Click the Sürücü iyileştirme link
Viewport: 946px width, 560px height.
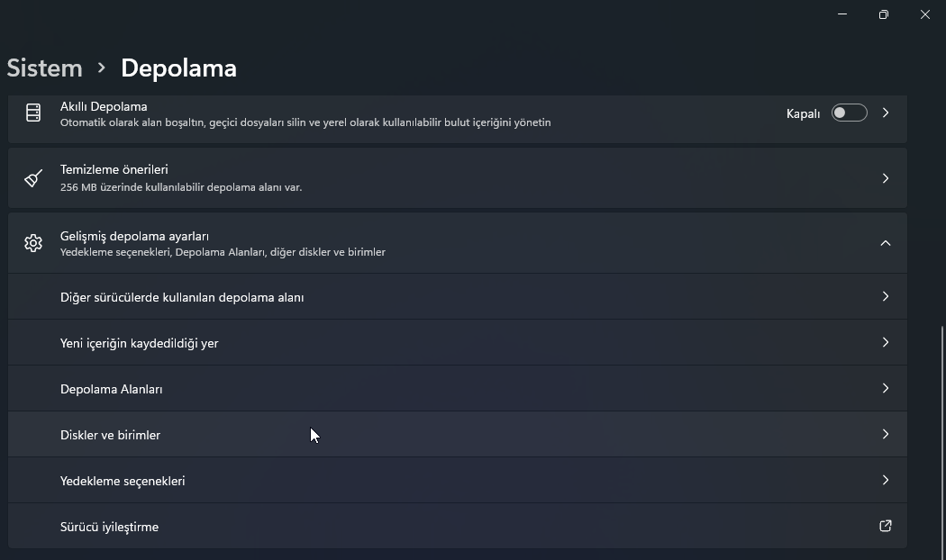[x=109, y=527]
